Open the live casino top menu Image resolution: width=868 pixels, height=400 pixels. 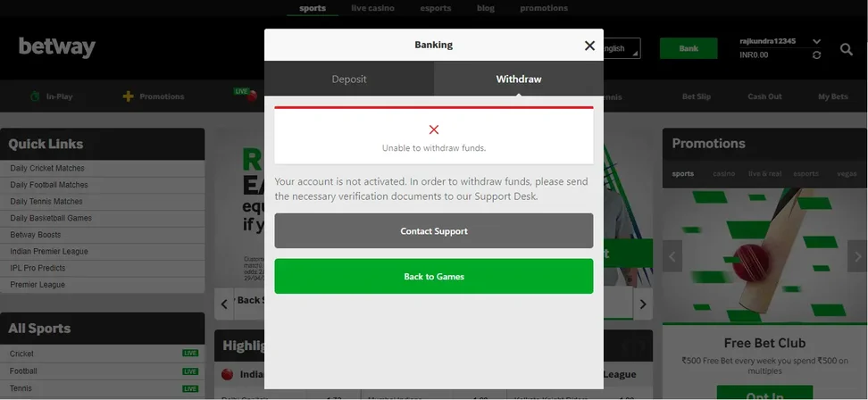[x=372, y=8]
